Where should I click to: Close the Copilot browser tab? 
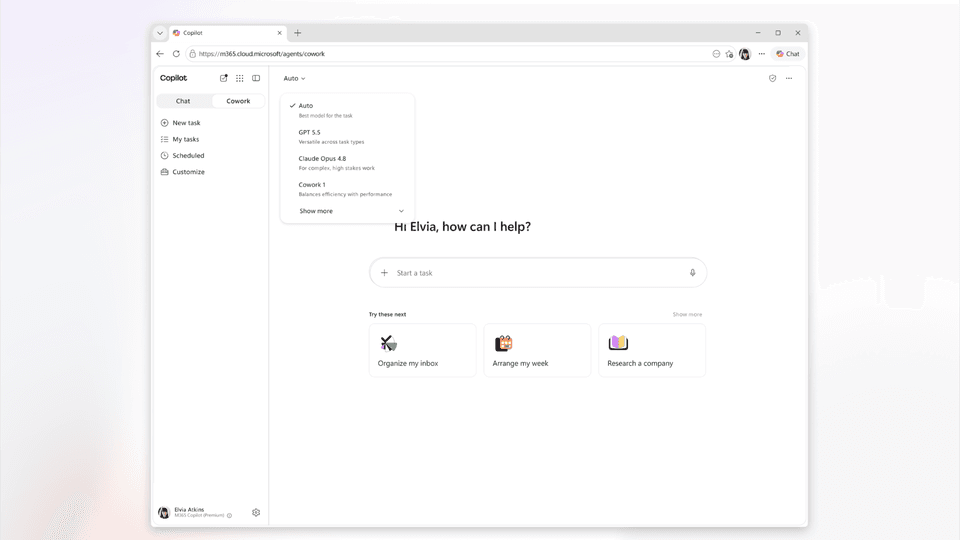point(280,33)
